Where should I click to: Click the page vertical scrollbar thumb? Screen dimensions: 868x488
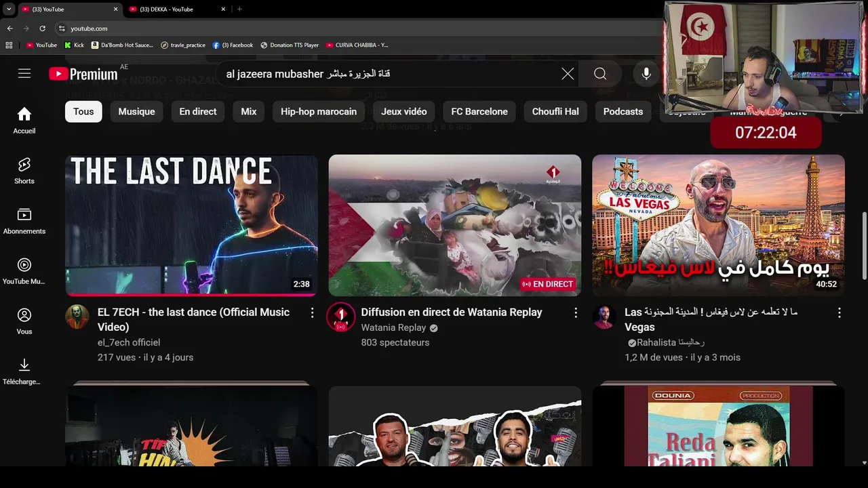864,244
